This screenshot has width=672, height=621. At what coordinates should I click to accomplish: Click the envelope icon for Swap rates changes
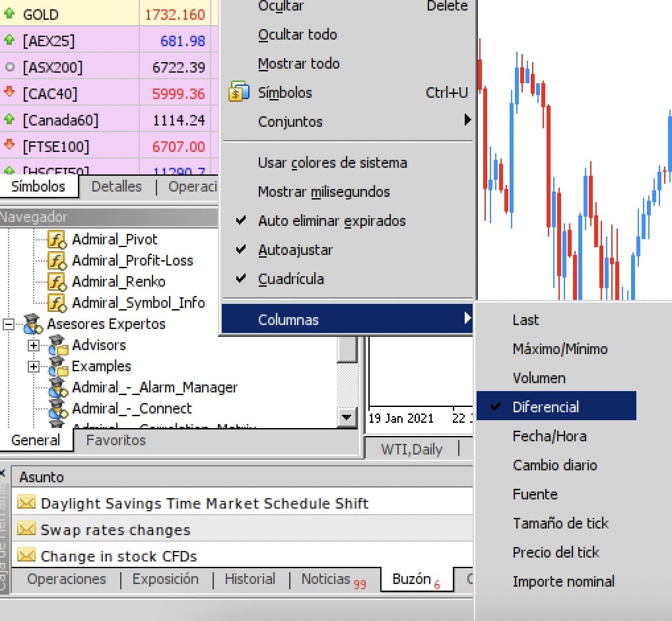[26, 529]
